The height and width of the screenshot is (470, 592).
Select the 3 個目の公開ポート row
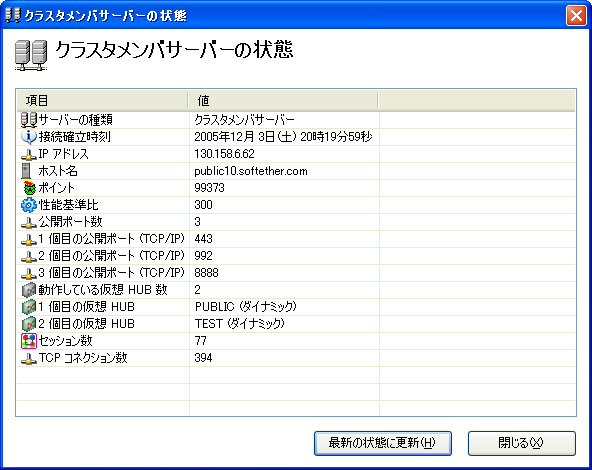point(296,273)
